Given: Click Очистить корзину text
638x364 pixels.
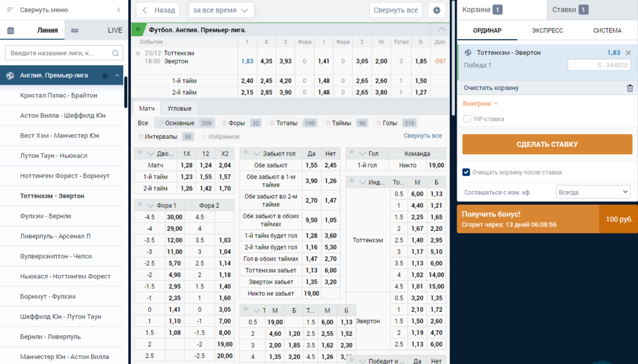Looking at the screenshot, I should [491, 88].
